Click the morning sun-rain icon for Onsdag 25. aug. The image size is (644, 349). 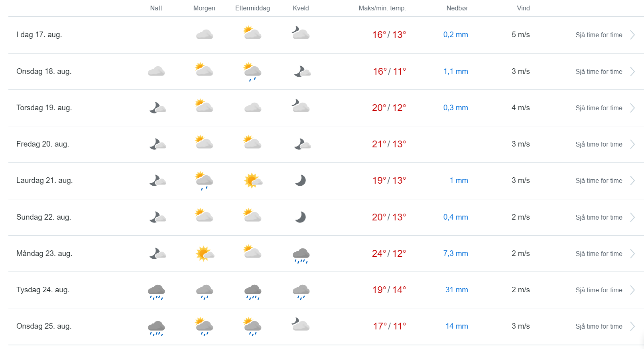204,326
